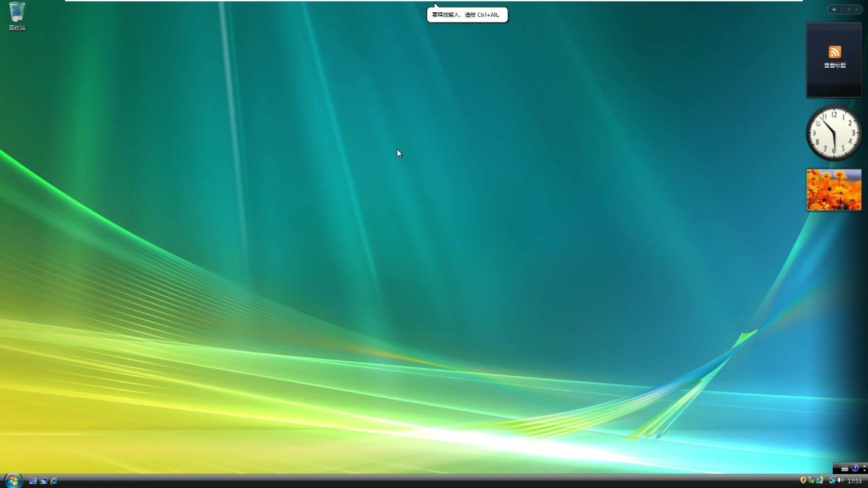The width and height of the screenshot is (868, 488).
Task: Open the Windows Start orb
Action: (12, 481)
